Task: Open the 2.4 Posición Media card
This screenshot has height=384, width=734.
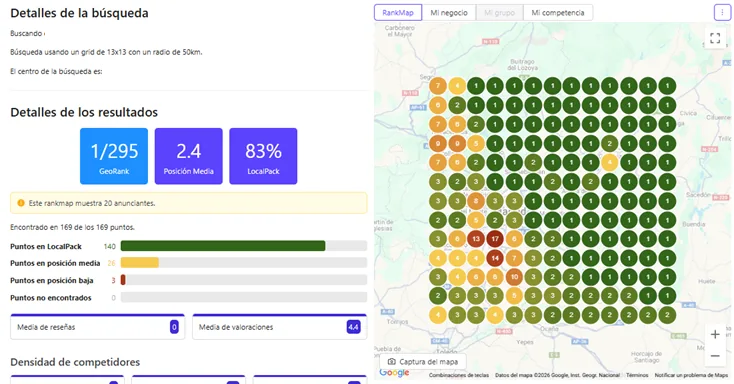Action: pos(189,156)
